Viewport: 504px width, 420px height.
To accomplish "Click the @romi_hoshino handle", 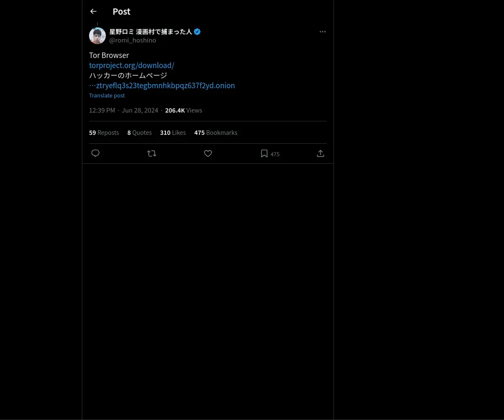I will pyautogui.click(x=133, y=40).
